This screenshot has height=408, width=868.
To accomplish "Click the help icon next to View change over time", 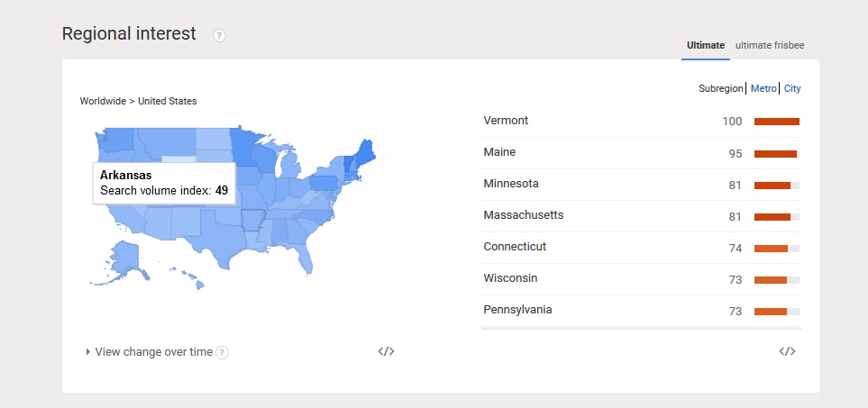I will click(x=222, y=352).
